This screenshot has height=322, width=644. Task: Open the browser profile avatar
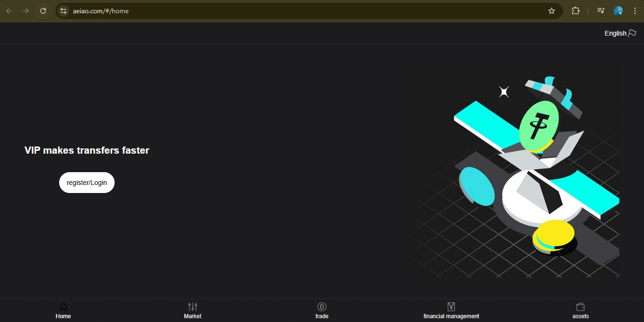tap(618, 11)
